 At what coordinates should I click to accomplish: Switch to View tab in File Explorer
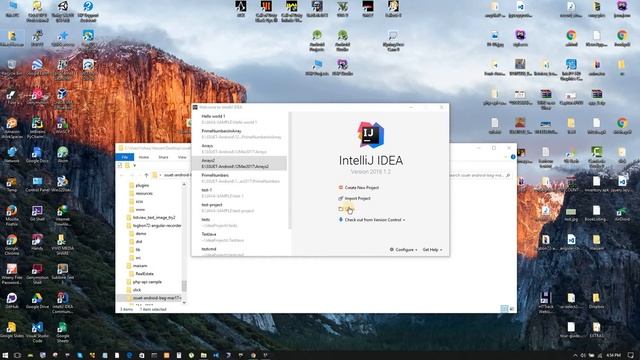click(x=182, y=157)
